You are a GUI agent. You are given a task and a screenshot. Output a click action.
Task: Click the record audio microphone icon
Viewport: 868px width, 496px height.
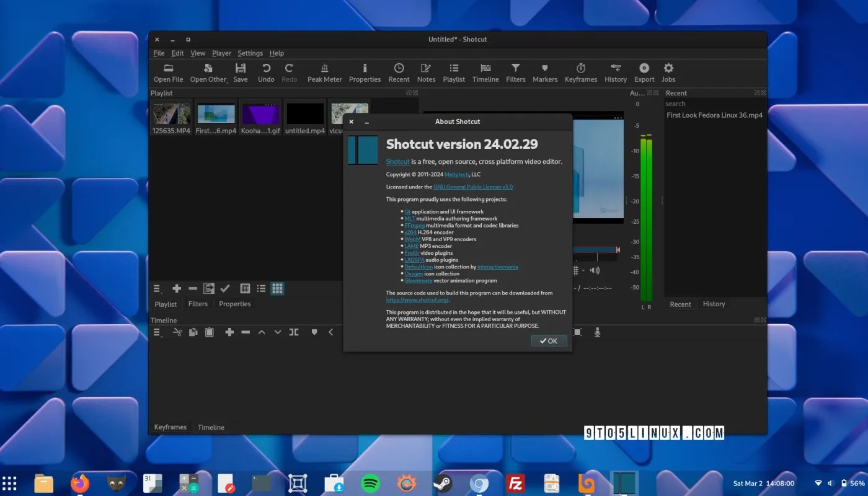tap(597, 332)
